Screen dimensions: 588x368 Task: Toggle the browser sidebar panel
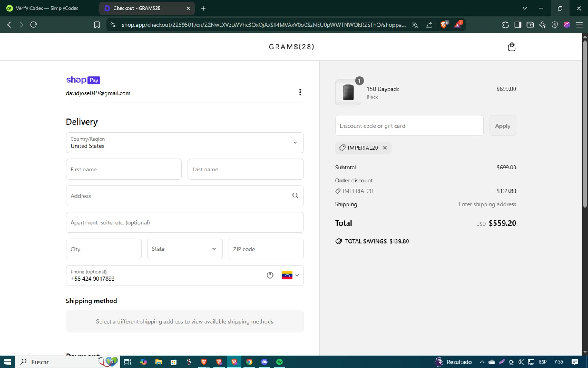(x=518, y=25)
